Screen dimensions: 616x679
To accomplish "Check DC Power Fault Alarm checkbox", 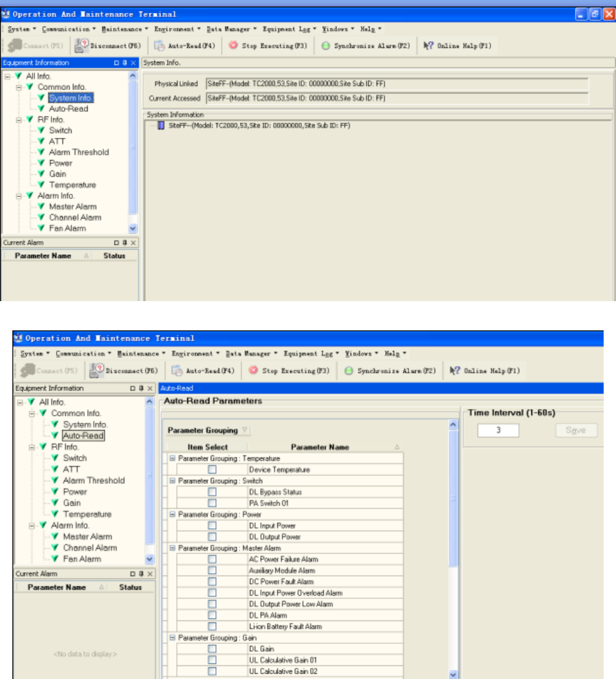I will point(212,581).
